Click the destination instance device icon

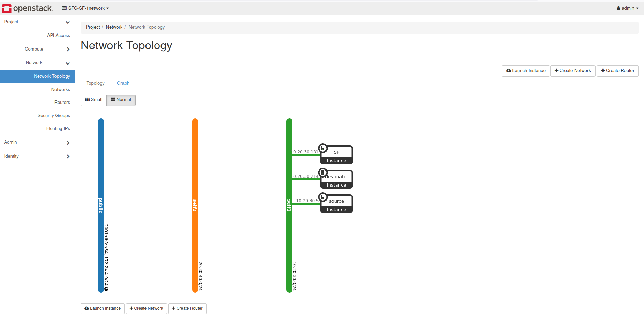323,173
